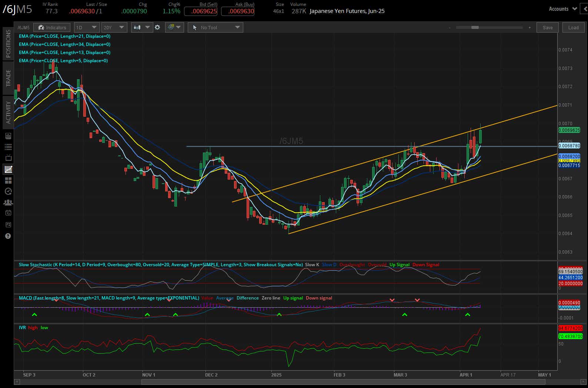Click the pointer icon in No Tool box
The height and width of the screenshot is (388, 588).
(x=195, y=28)
